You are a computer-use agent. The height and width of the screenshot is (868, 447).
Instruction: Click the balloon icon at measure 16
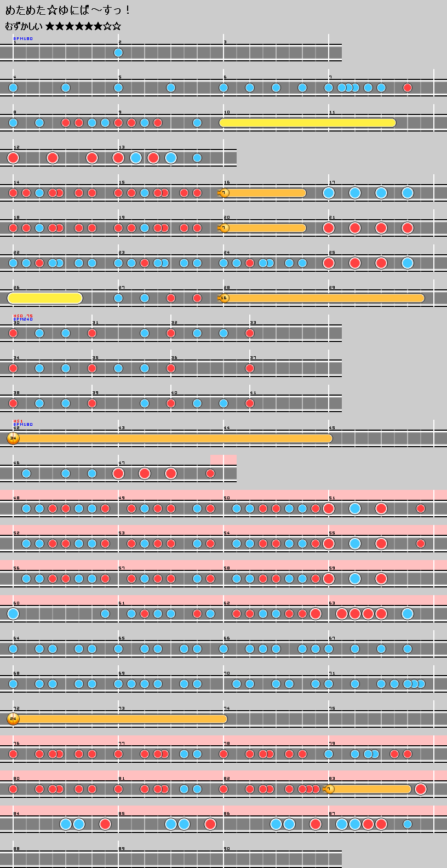pos(224,193)
